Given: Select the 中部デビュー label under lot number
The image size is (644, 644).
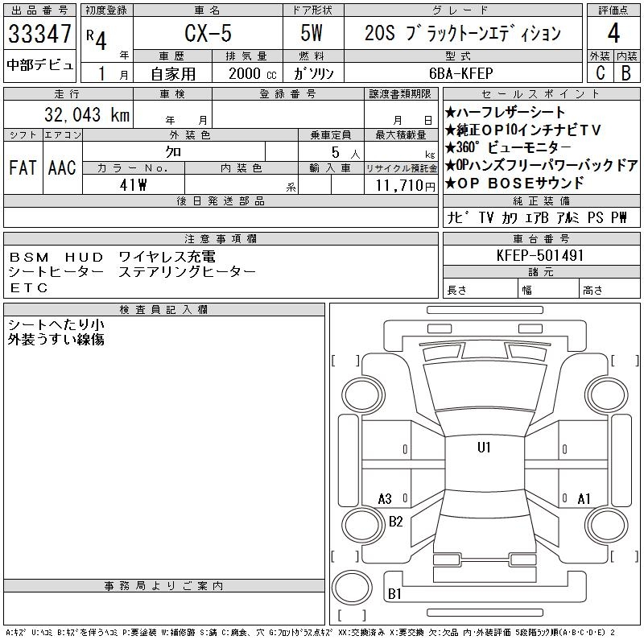Looking at the screenshot, I should tap(39, 65).
